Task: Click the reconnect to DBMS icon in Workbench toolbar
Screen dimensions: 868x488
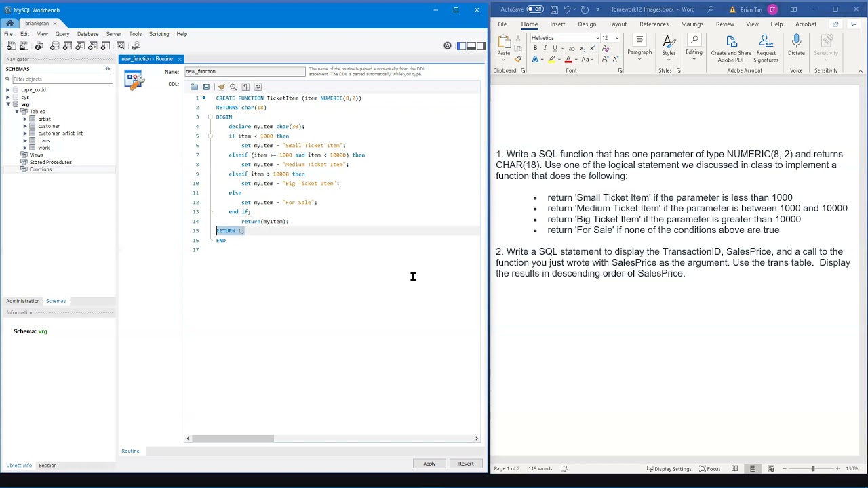Action: coord(135,46)
